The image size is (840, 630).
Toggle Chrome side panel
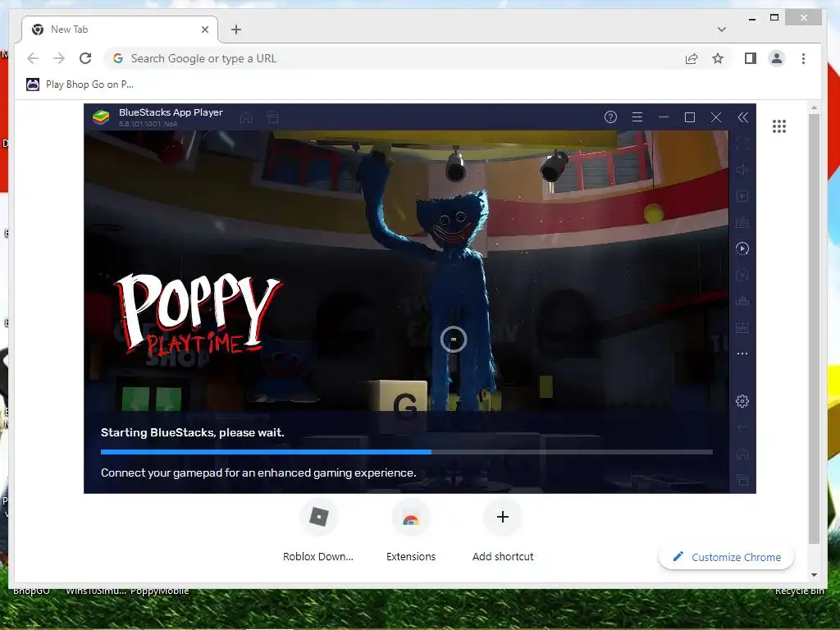click(751, 58)
